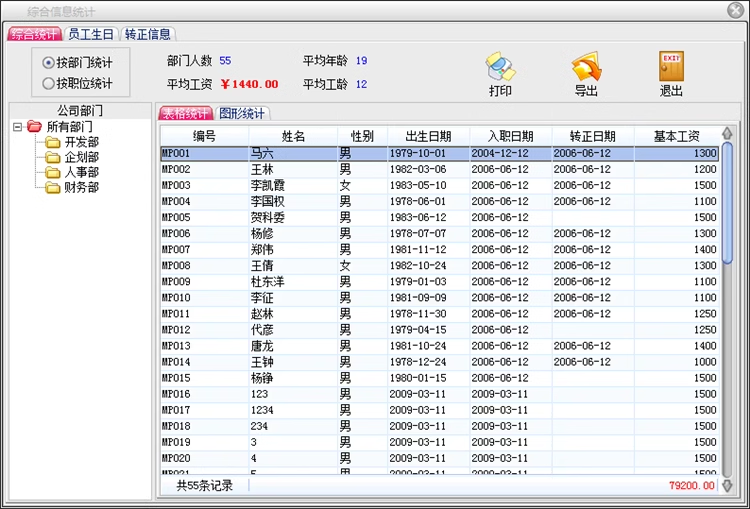Click employee ID MP002
Image resolution: width=750 pixels, height=509 pixels.
pos(176,169)
